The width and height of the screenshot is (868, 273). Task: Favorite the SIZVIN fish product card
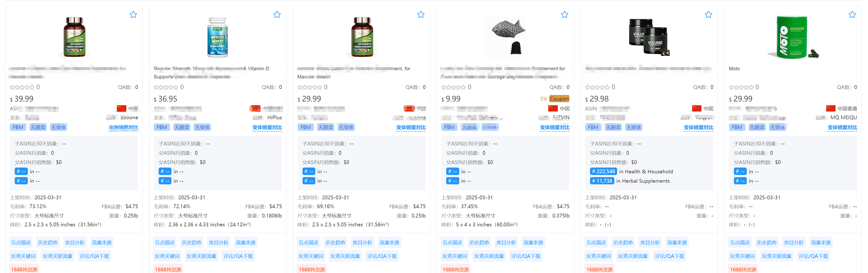(x=565, y=14)
